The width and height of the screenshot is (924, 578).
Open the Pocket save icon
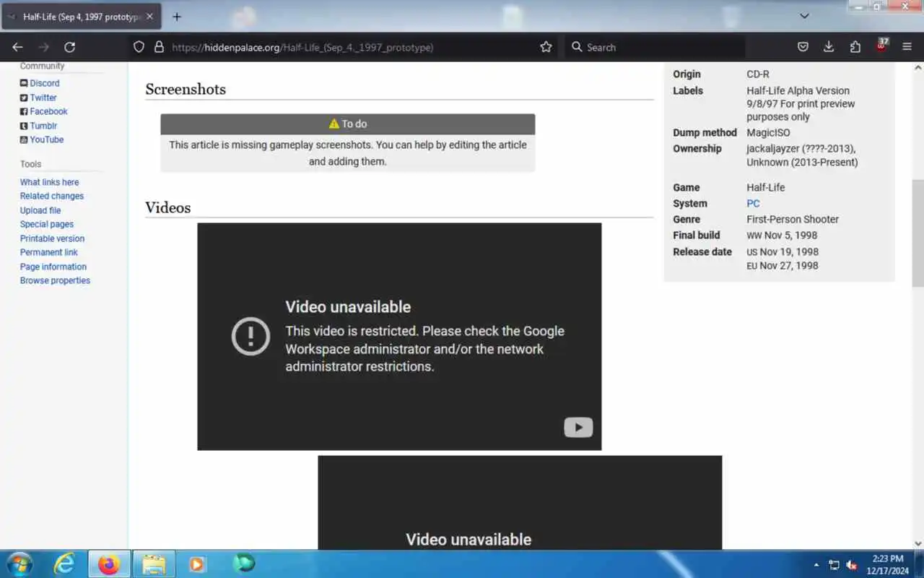[x=803, y=47]
